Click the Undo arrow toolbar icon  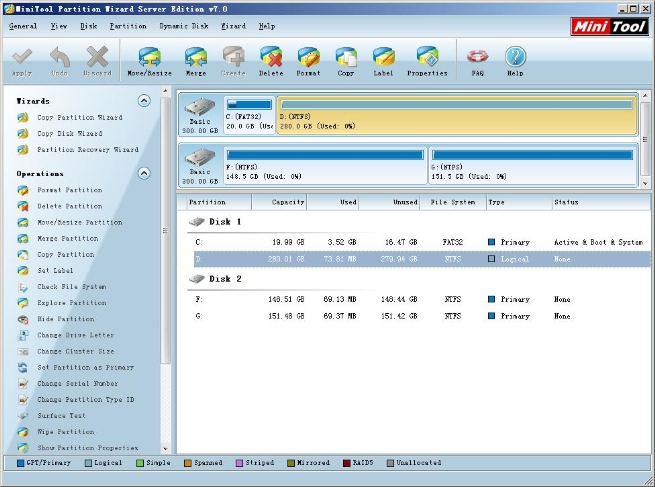click(x=60, y=57)
